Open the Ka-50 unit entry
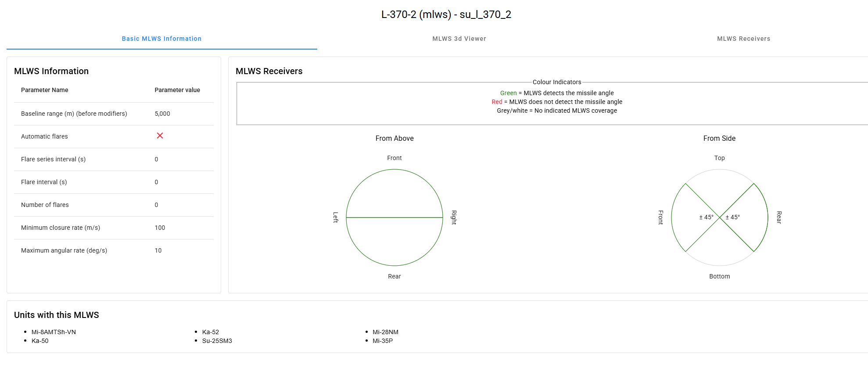This screenshot has width=868, height=371. click(x=40, y=341)
